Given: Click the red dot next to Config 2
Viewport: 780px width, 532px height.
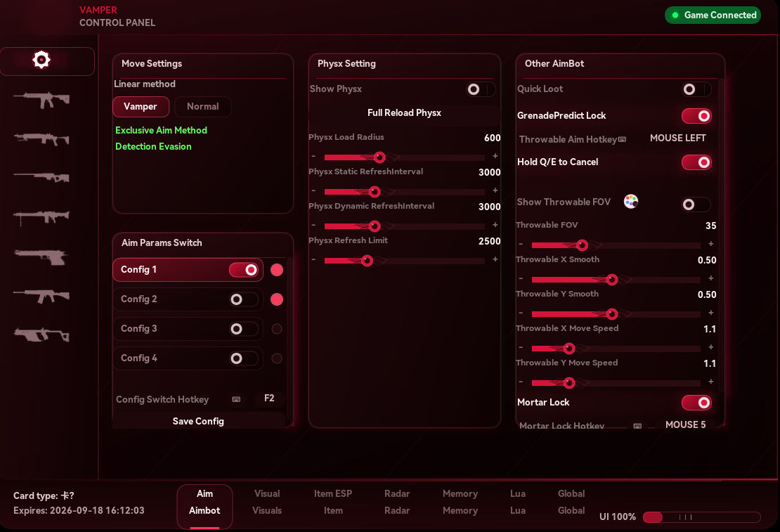Looking at the screenshot, I should coord(277,299).
